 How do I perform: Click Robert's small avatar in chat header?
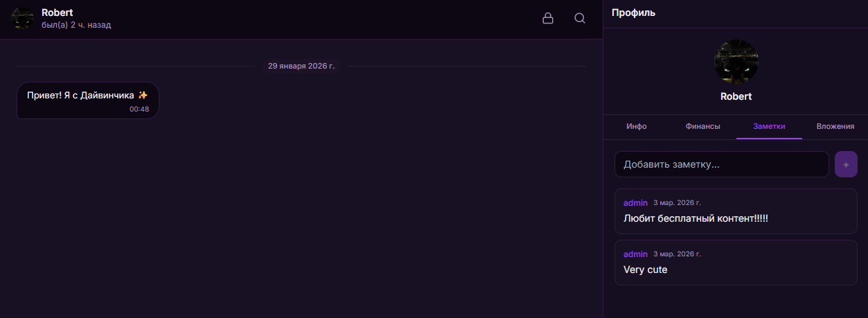pyautogui.click(x=22, y=19)
